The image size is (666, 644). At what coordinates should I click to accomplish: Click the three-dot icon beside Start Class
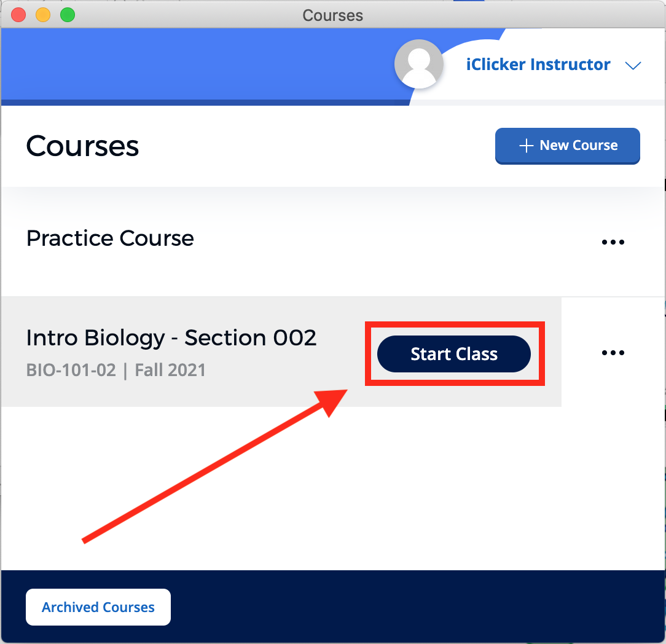pos(613,352)
